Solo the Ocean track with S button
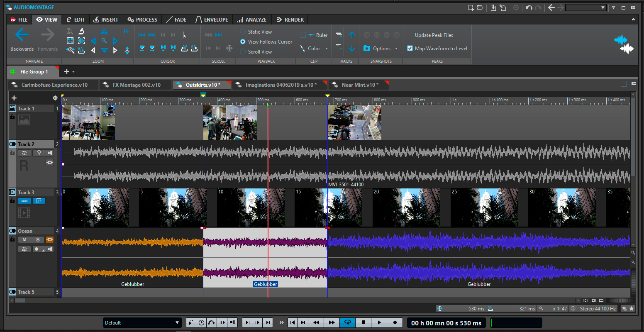Viewport: 644px width, 332px height. coord(38,239)
